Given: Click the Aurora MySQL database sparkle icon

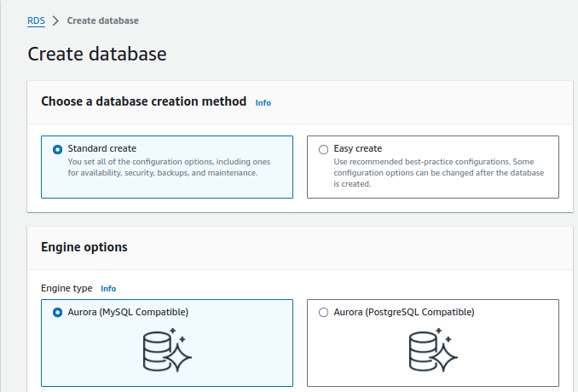Looking at the screenshot, I should pos(167,349).
